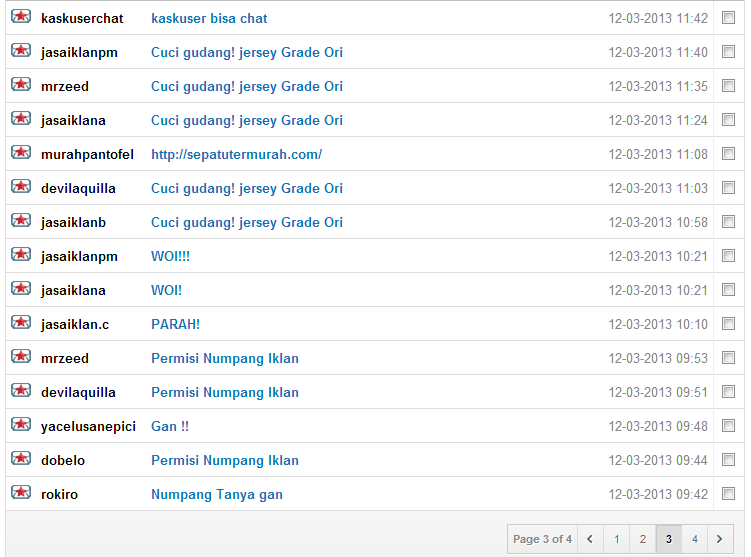Click the star icon next to jasaiklan.c
Image resolution: width=751 pixels, height=557 pixels.
pos(21,322)
